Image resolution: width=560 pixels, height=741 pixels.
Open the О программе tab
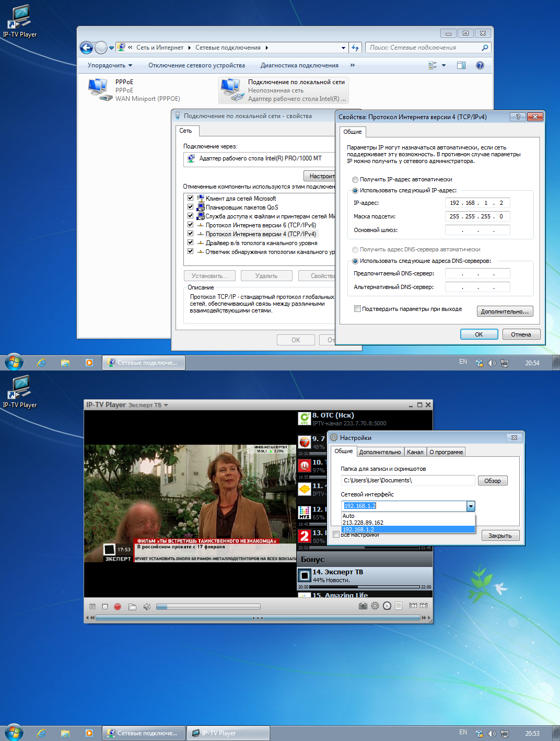pyautogui.click(x=446, y=452)
